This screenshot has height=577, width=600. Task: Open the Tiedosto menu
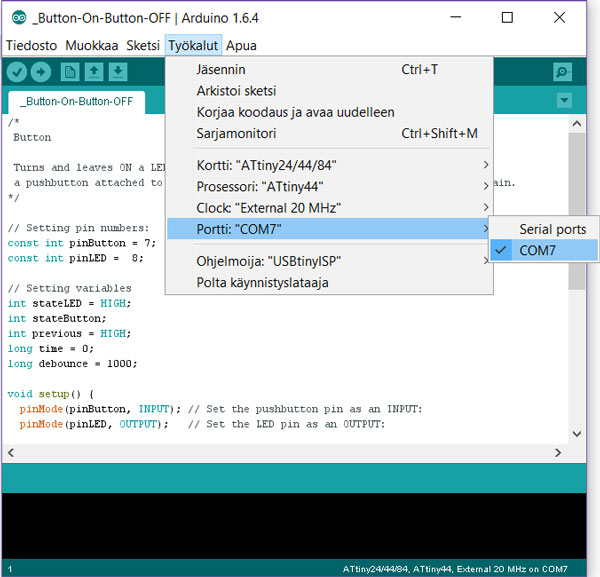click(31, 46)
